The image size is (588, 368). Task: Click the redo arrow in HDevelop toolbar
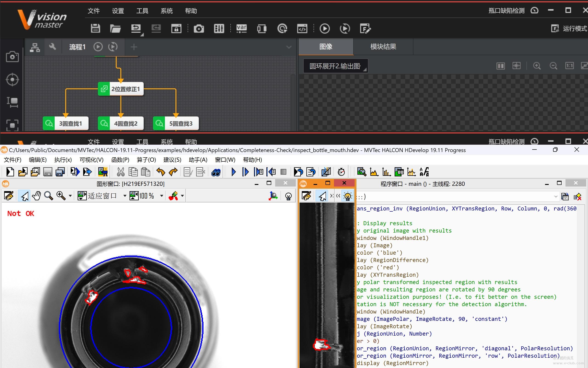173,172
